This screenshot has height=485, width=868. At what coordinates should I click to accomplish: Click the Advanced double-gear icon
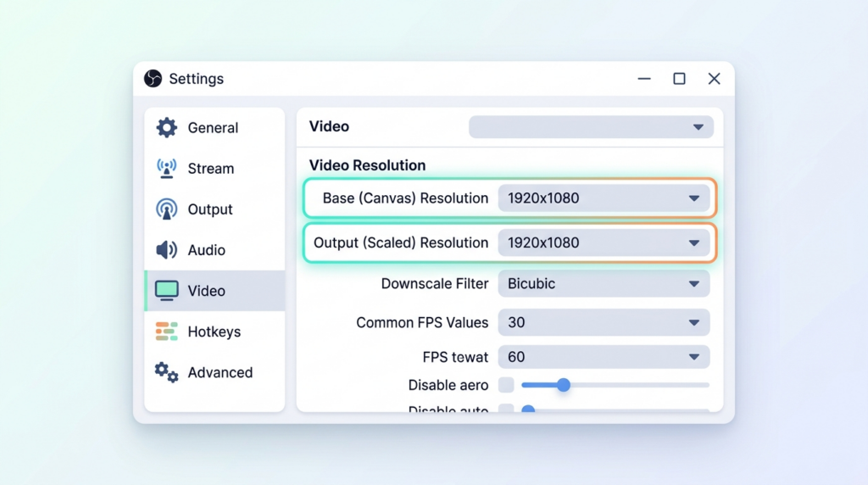(166, 372)
